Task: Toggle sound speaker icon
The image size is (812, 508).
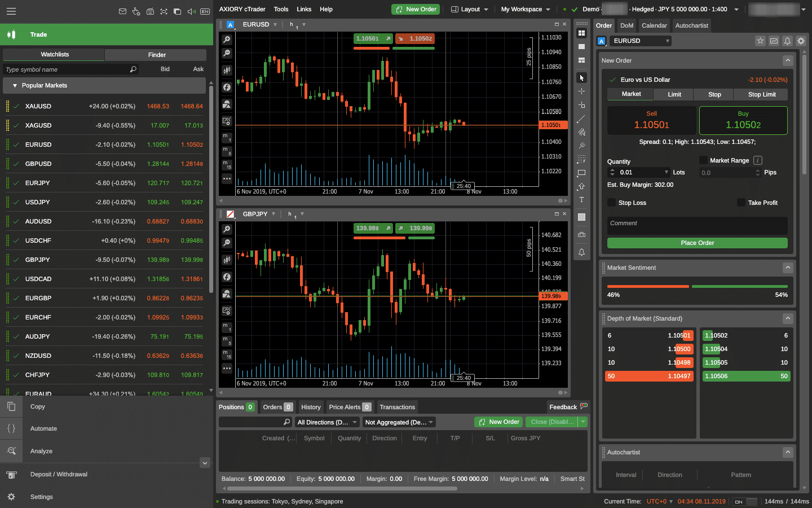Action: tap(191, 11)
